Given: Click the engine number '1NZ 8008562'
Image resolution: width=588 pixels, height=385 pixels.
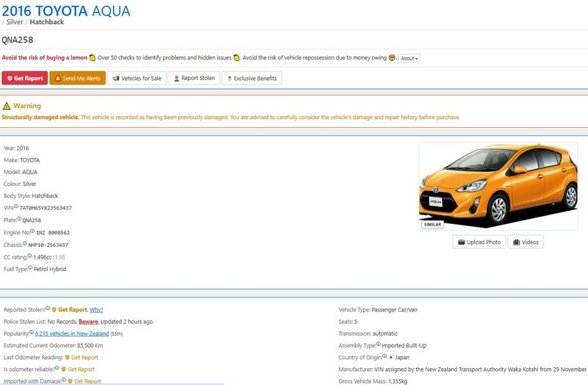Looking at the screenshot, I should pos(53,233).
